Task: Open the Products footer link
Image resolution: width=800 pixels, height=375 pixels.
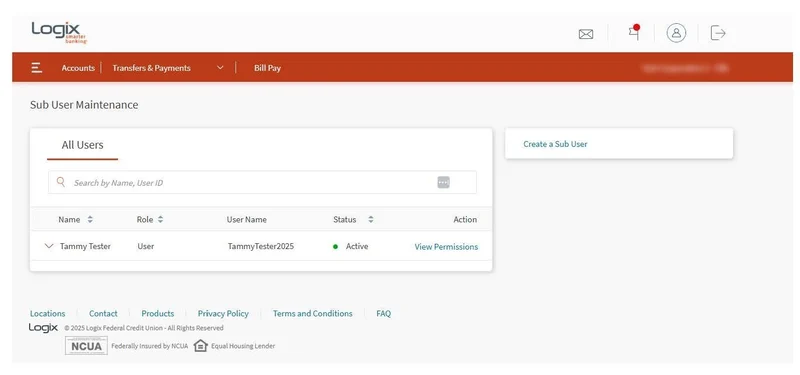Action: (x=158, y=313)
